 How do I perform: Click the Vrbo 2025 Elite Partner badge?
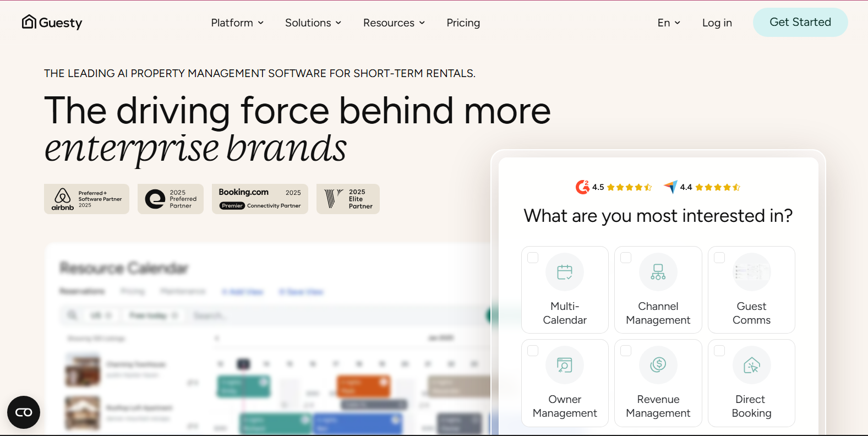(x=348, y=199)
